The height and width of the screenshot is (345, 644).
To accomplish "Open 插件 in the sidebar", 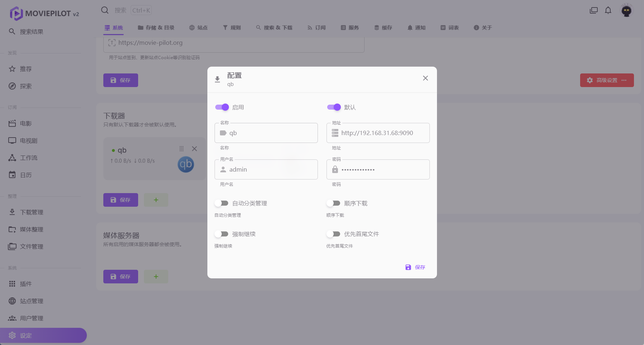I will pos(43,284).
